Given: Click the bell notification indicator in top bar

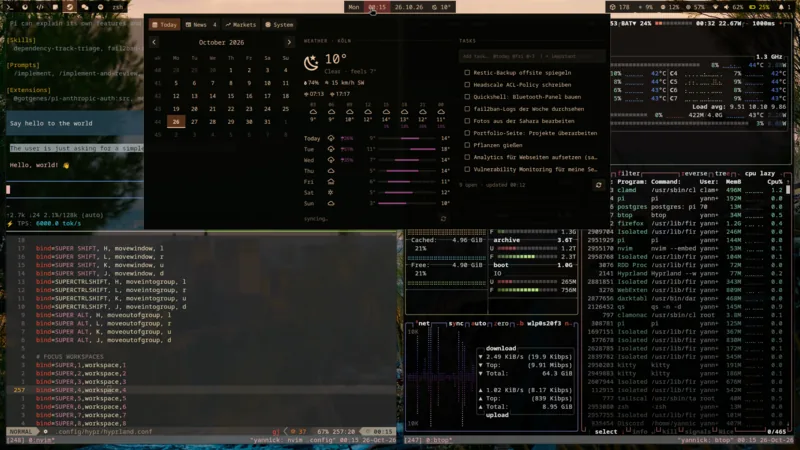Looking at the screenshot, I should tap(783, 7).
